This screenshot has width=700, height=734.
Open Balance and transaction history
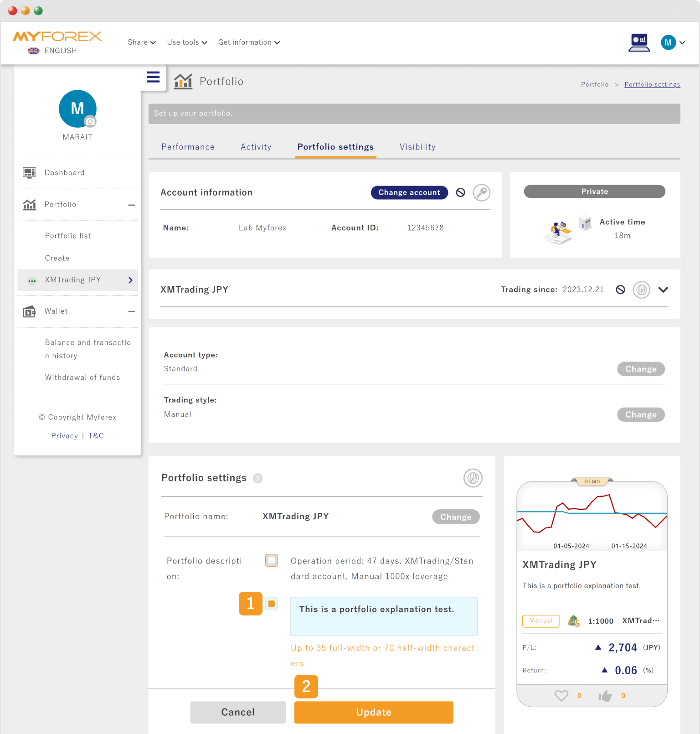point(88,349)
